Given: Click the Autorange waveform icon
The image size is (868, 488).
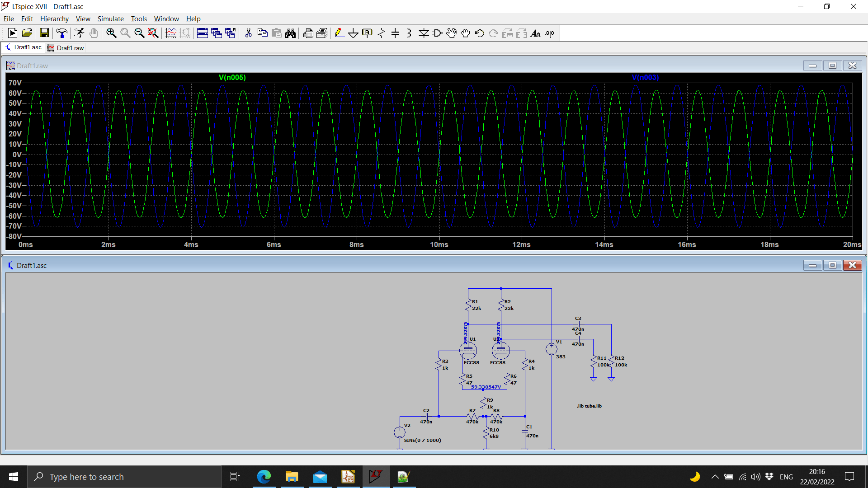Looking at the screenshot, I should 171,33.
